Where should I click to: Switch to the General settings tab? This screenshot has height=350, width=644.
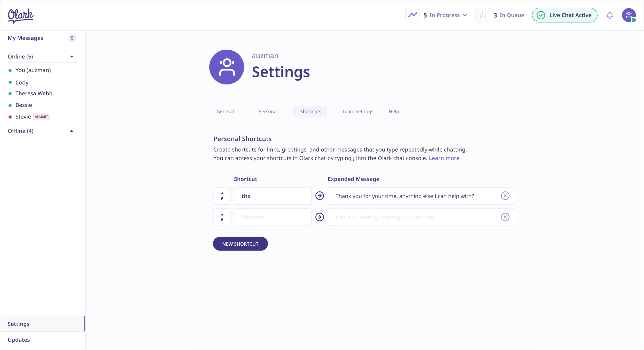click(x=226, y=111)
